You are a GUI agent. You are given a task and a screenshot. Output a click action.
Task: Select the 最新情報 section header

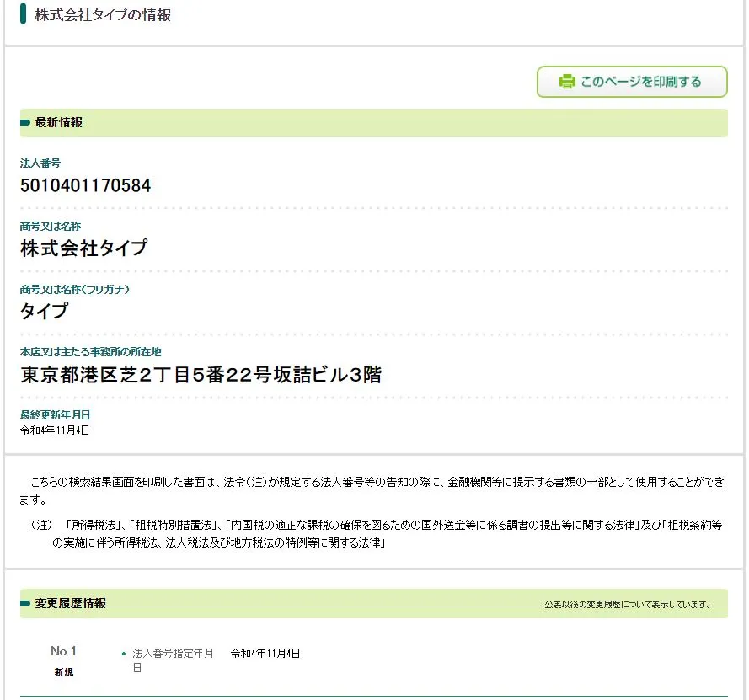click(59, 123)
